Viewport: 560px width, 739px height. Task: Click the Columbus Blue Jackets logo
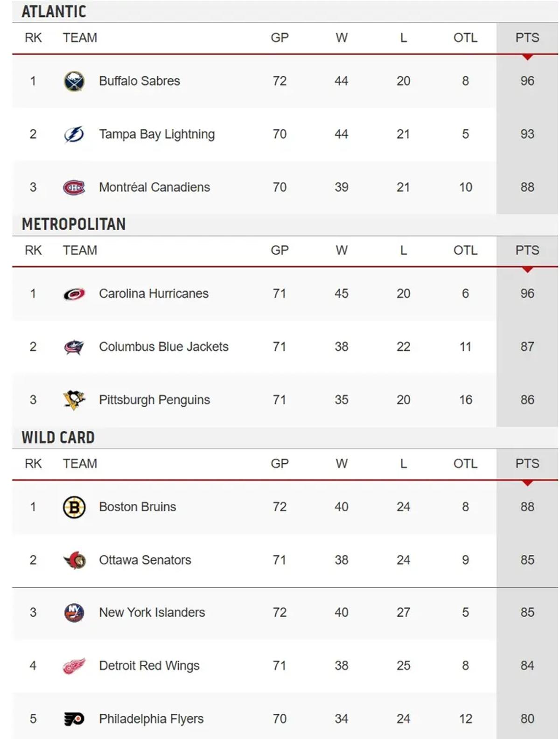point(74,347)
